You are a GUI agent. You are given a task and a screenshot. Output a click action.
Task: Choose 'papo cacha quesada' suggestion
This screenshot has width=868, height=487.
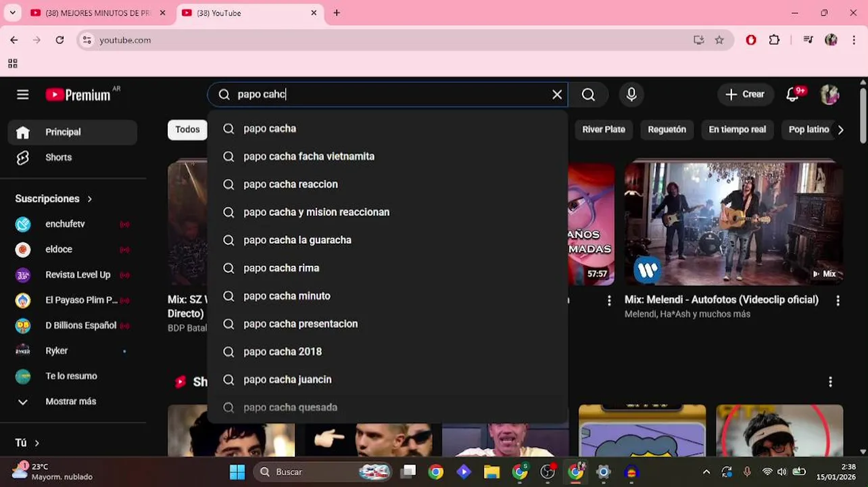(x=387, y=407)
